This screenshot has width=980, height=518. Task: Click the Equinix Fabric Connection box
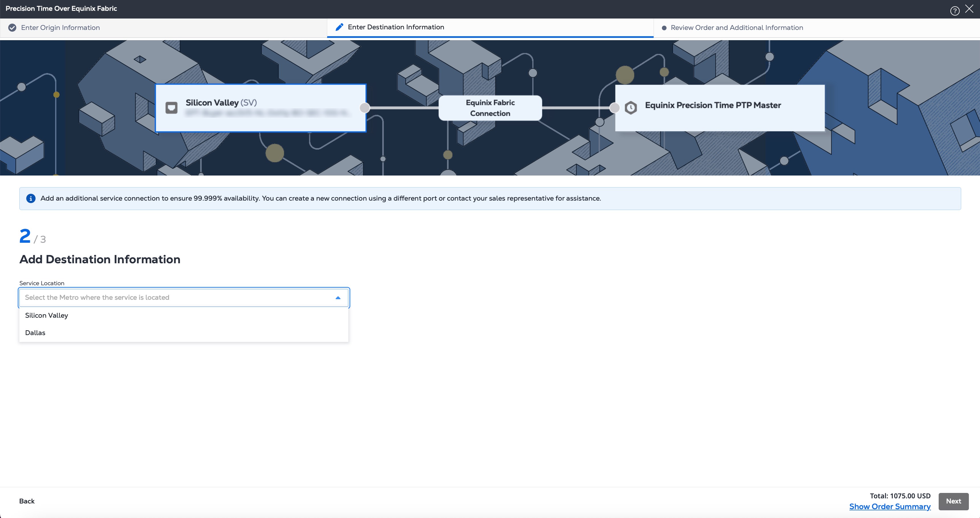pyautogui.click(x=490, y=108)
